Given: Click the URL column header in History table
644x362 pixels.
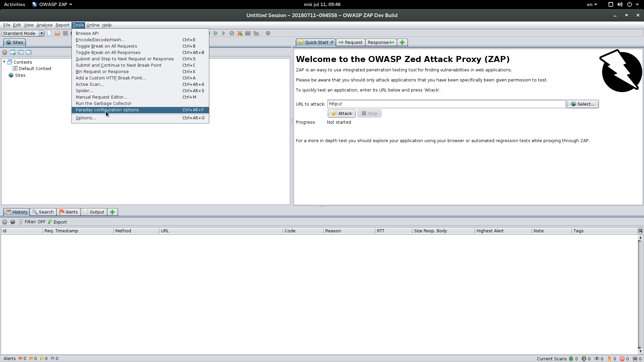Looking at the screenshot, I should (x=221, y=231).
